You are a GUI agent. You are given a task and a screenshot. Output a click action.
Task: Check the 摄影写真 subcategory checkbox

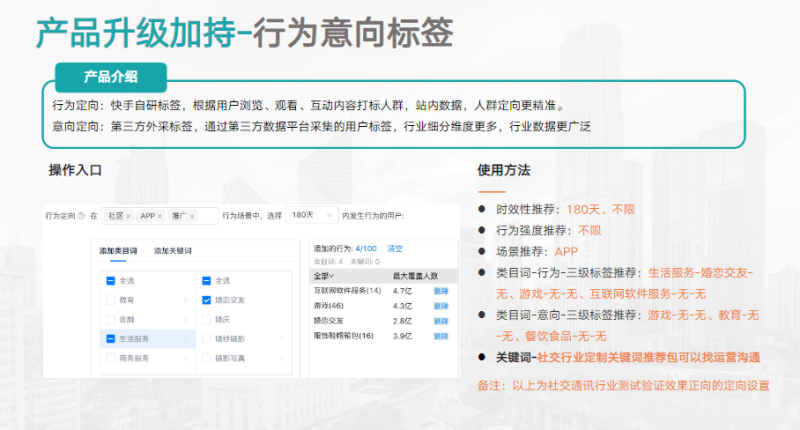[207, 358]
